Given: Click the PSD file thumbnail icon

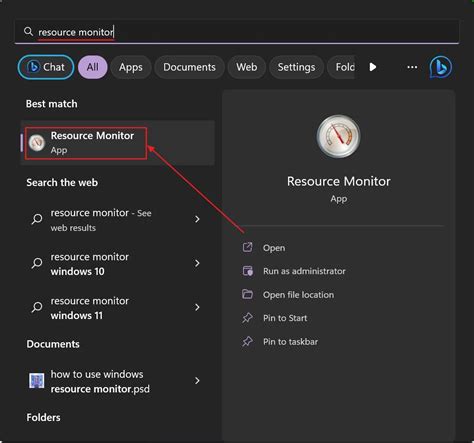Looking at the screenshot, I should (37, 381).
